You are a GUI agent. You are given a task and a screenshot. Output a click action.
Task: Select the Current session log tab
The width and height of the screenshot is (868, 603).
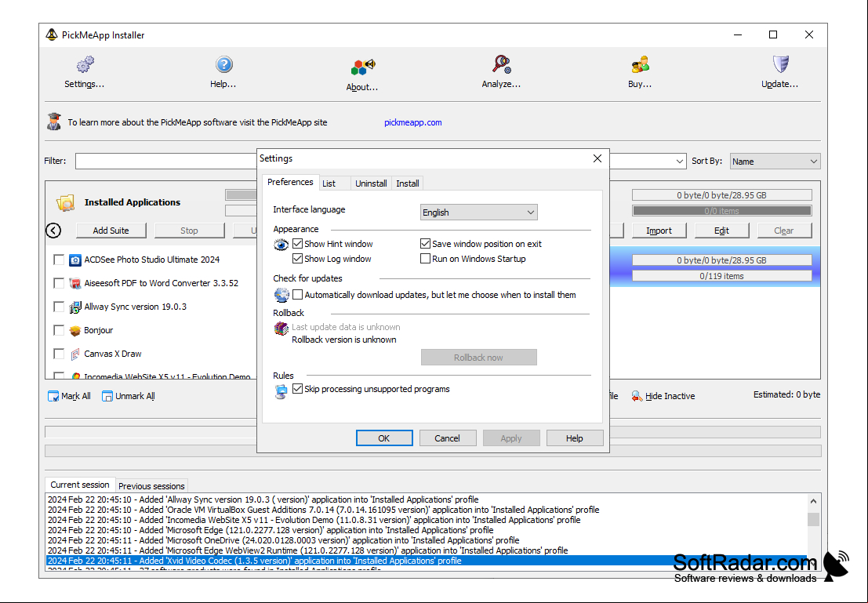point(80,485)
